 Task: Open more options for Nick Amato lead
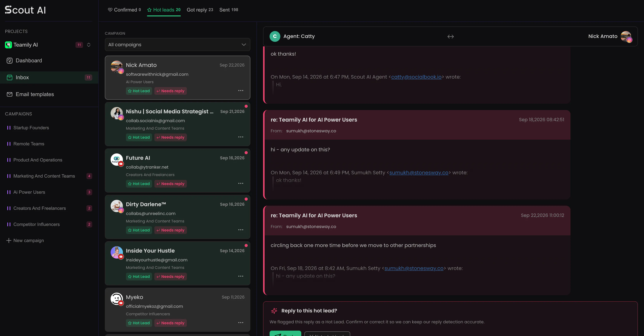pyautogui.click(x=241, y=91)
